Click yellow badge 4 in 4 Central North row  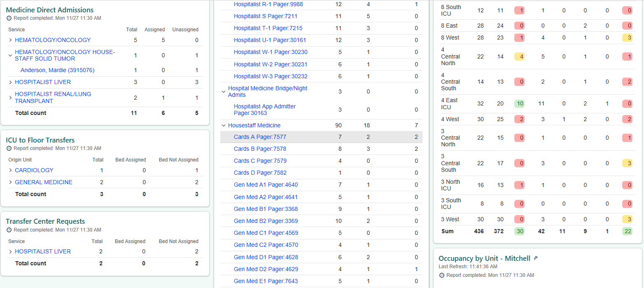[x=520, y=56]
